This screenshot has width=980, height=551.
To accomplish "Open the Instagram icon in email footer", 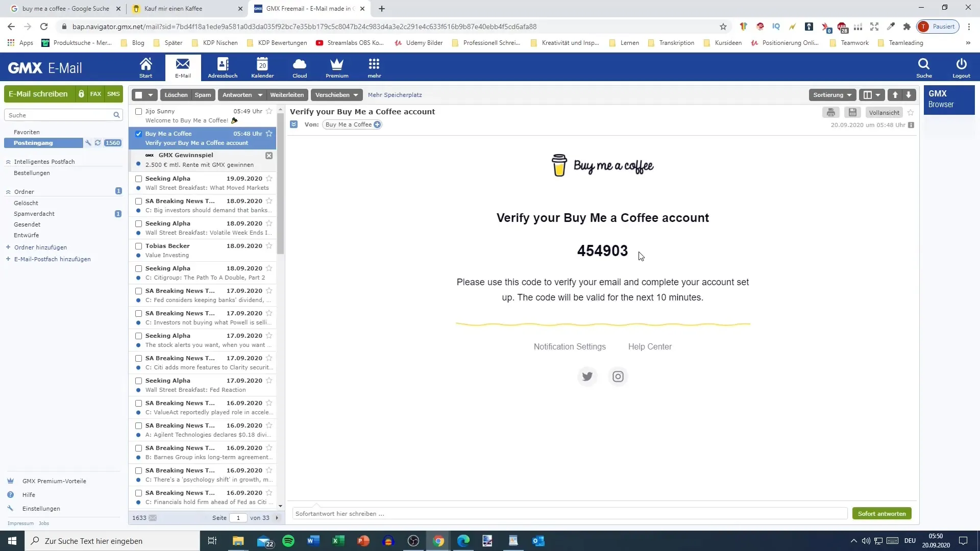I will click(618, 377).
